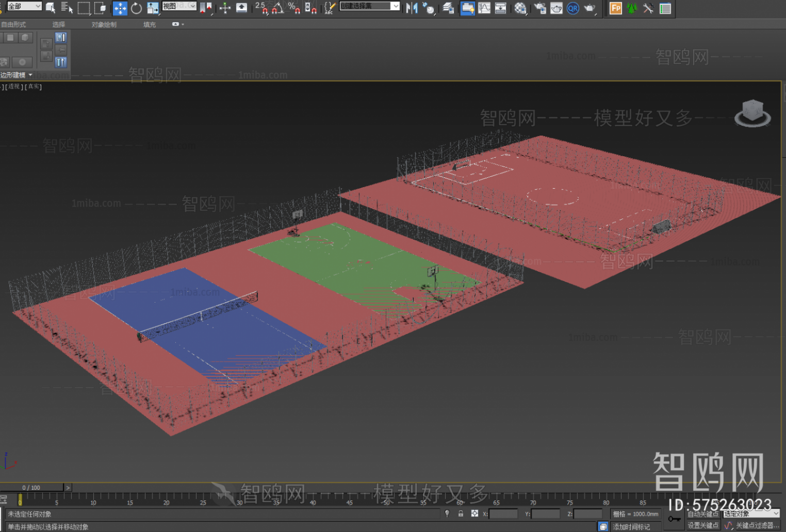Click frame 50 on the timeline

tap(386, 500)
